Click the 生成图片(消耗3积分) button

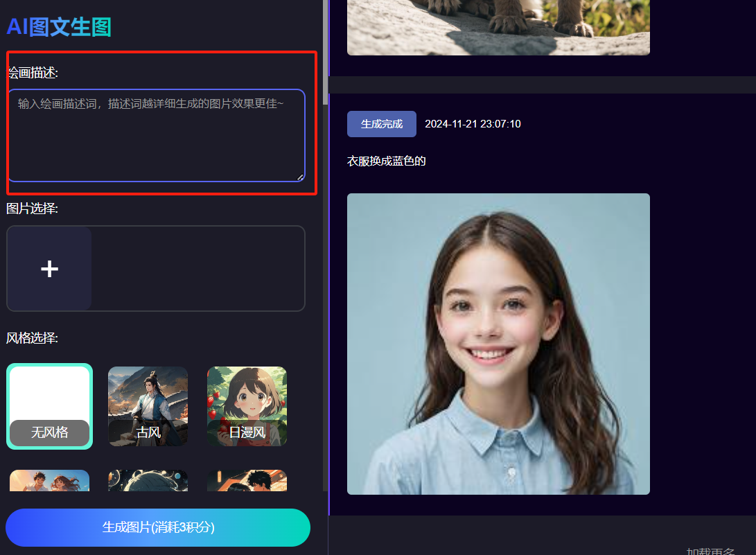click(157, 527)
